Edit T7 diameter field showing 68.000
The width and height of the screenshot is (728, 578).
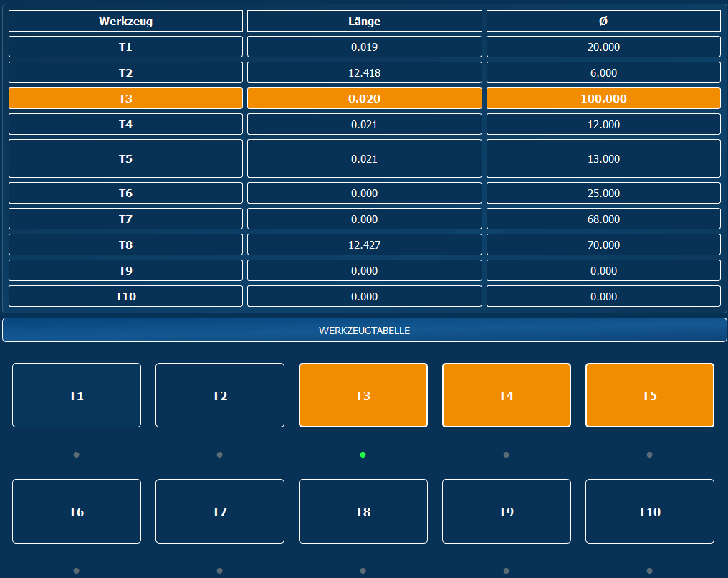click(x=603, y=219)
